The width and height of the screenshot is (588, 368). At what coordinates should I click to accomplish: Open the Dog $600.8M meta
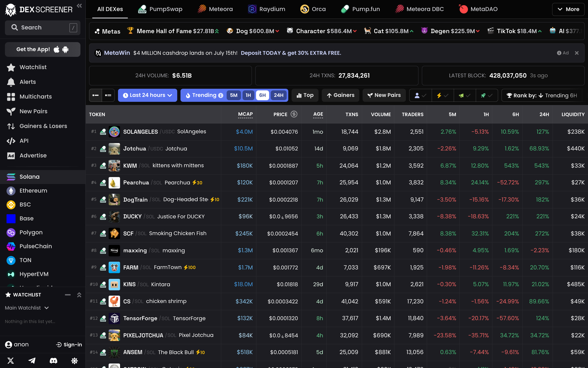point(253,31)
